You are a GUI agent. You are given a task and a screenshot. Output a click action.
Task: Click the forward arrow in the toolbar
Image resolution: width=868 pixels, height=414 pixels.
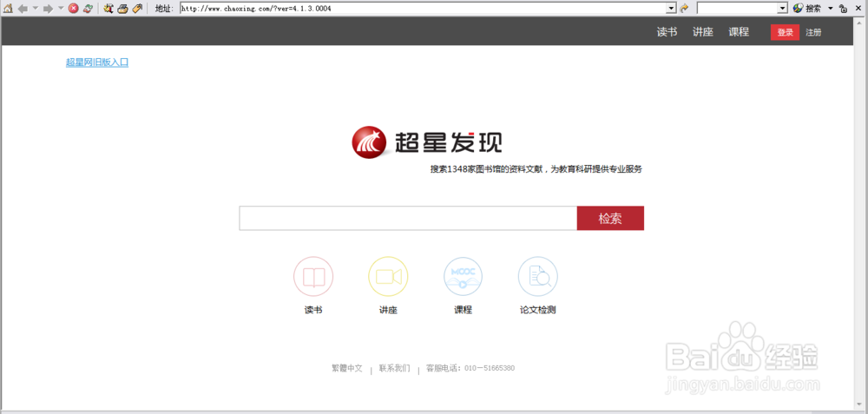click(x=48, y=9)
